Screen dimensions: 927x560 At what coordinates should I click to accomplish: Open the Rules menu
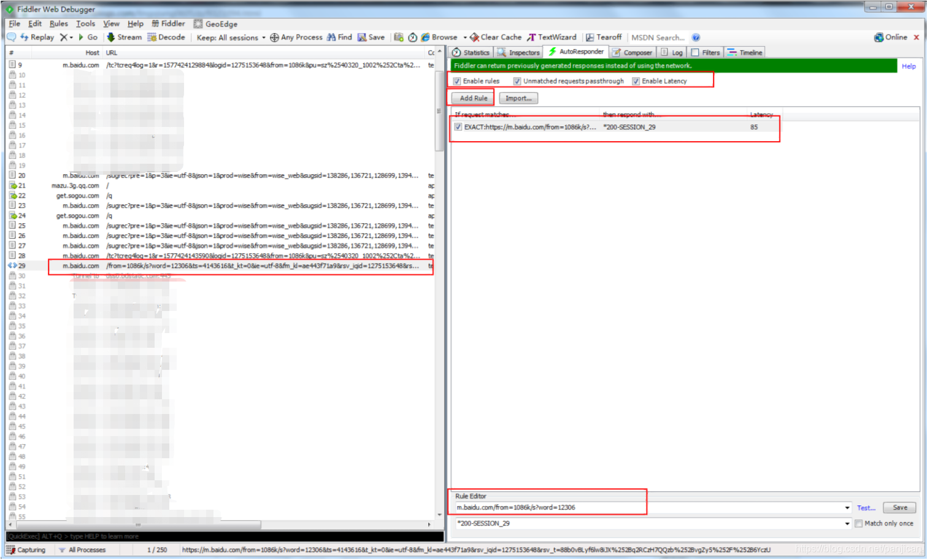59,24
